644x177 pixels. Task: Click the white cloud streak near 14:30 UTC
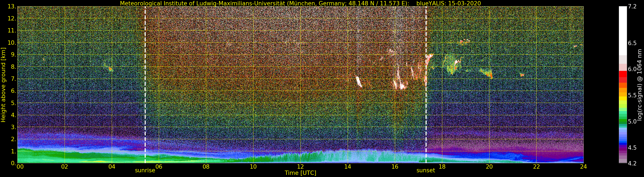pyautogui.click(x=359, y=82)
